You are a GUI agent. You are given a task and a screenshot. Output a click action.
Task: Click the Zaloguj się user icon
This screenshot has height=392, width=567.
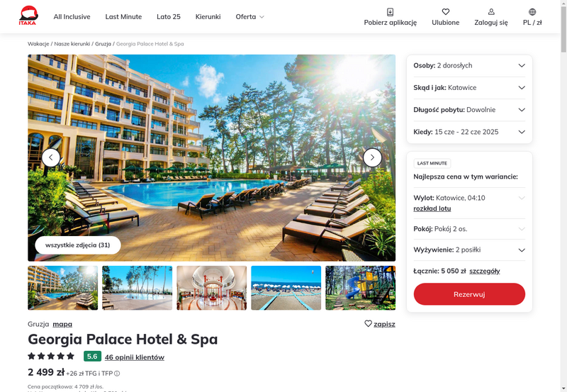[x=491, y=12]
